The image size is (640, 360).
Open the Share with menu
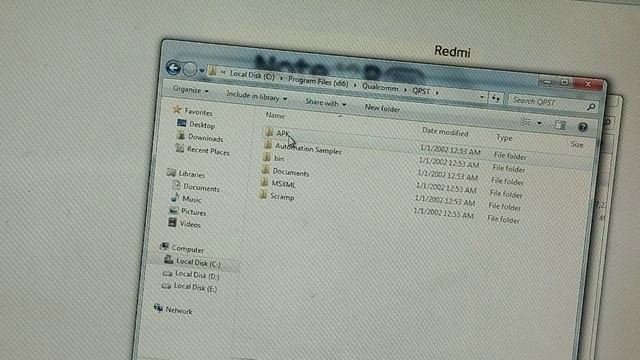point(326,103)
